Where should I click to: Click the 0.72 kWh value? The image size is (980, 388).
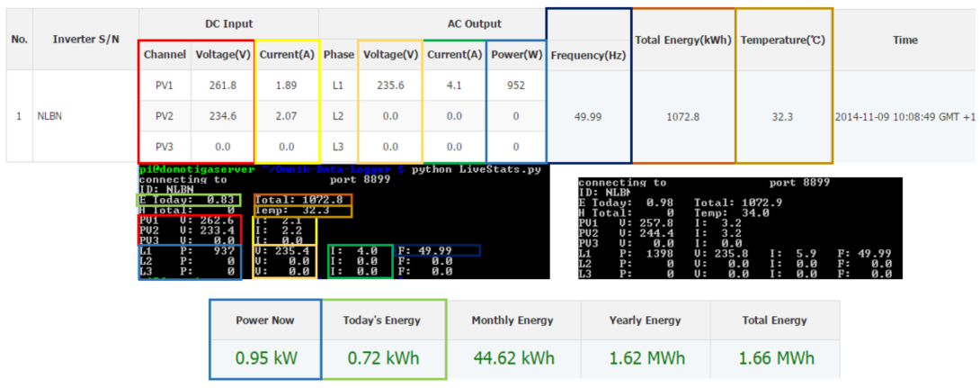pyautogui.click(x=381, y=358)
